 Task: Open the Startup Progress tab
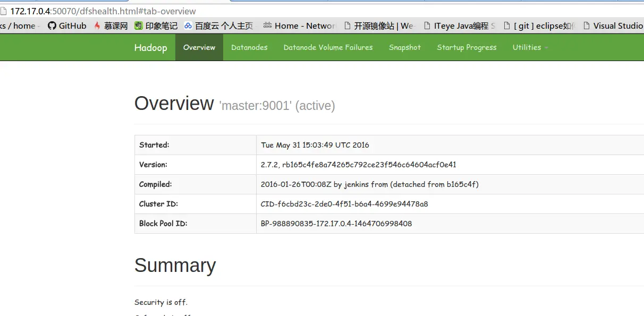coord(467,47)
